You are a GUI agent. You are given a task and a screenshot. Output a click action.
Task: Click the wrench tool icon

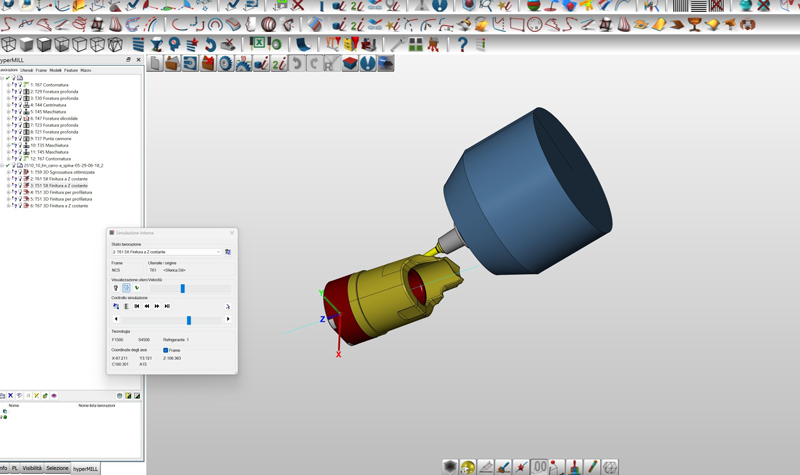[x=397, y=44]
